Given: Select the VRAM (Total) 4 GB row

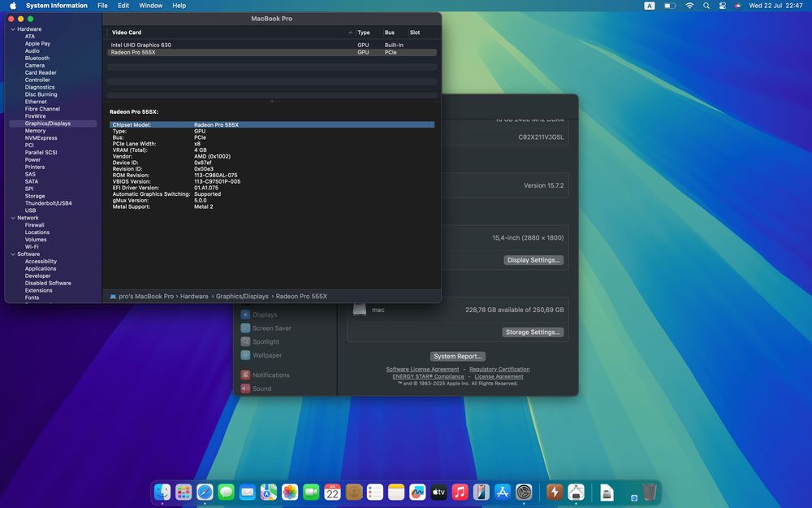Looking at the screenshot, I should pyautogui.click(x=272, y=150).
